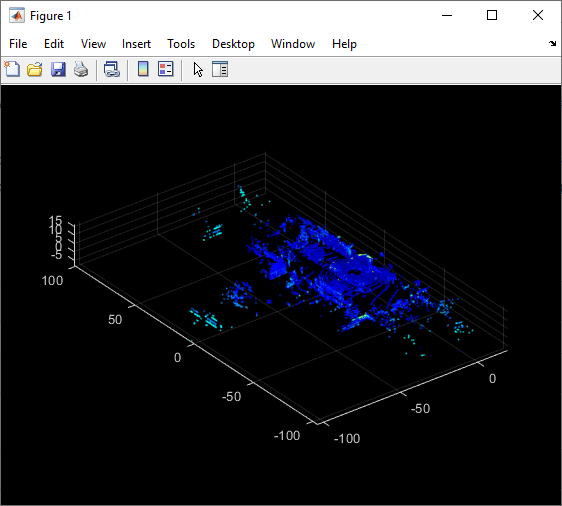Close the Figure 1 window
Screen dimensions: 562x506
coord(538,15)
